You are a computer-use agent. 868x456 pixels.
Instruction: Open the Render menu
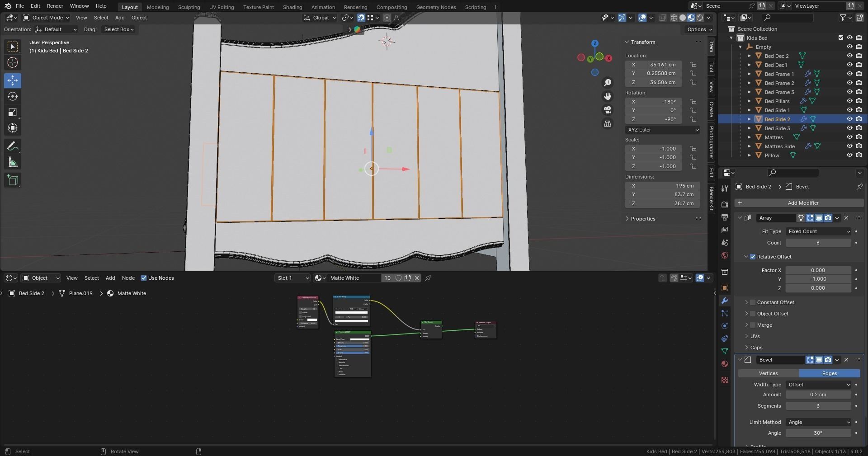pos(55,6)
